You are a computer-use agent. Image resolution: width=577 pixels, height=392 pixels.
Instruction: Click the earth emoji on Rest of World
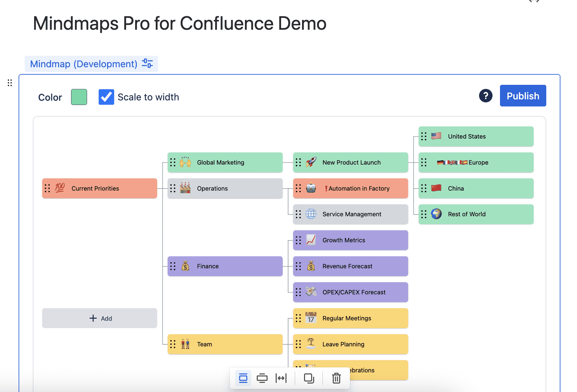pyautogui.click(x=436, y=214)
